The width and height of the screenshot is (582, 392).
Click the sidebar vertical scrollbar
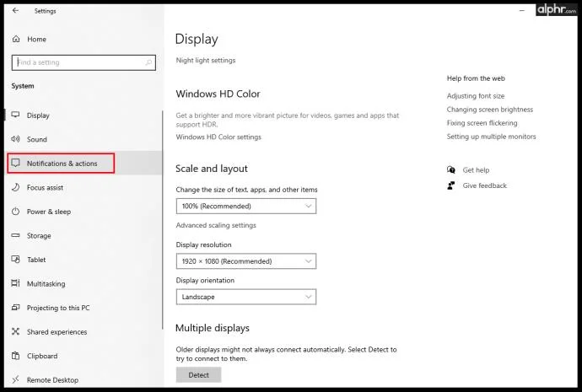pyautogui.click(x=163, y=219)
